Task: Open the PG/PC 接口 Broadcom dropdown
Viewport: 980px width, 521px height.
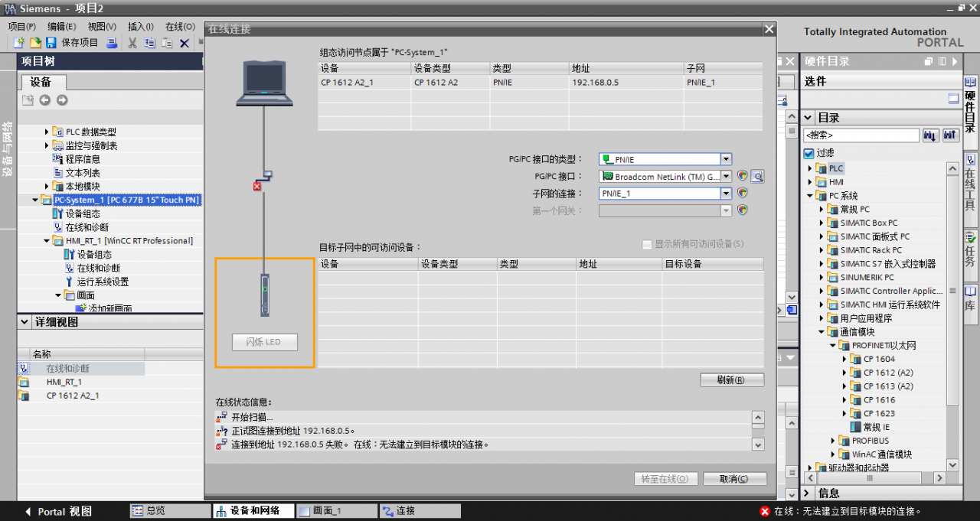Action: pyautogui.click(x=726, y=176)
